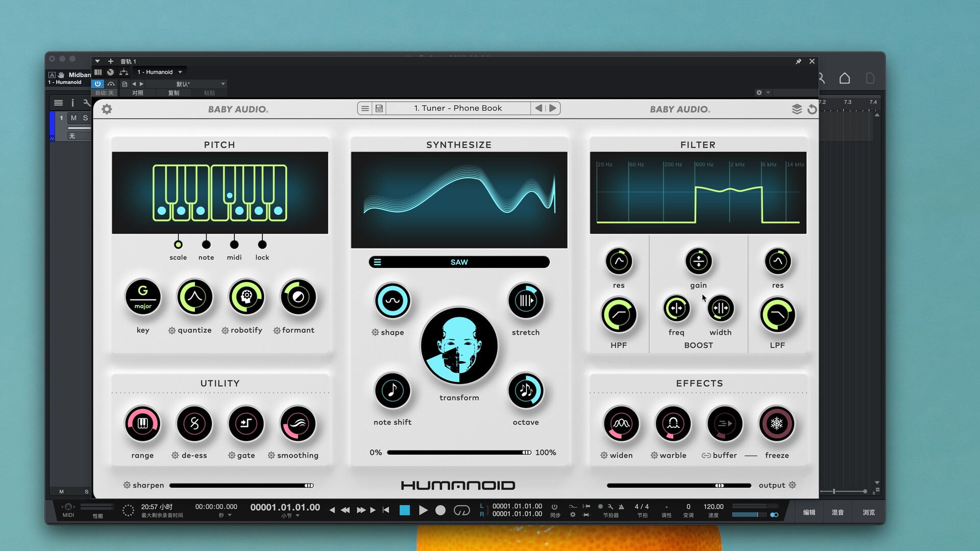Toggle the loop button in transport

(x=461, y=510)
